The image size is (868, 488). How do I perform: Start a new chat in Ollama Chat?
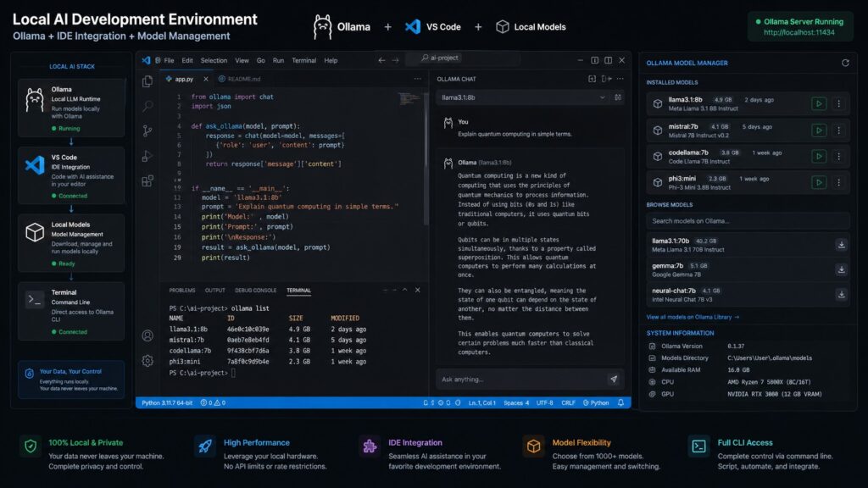pos(592,79)
